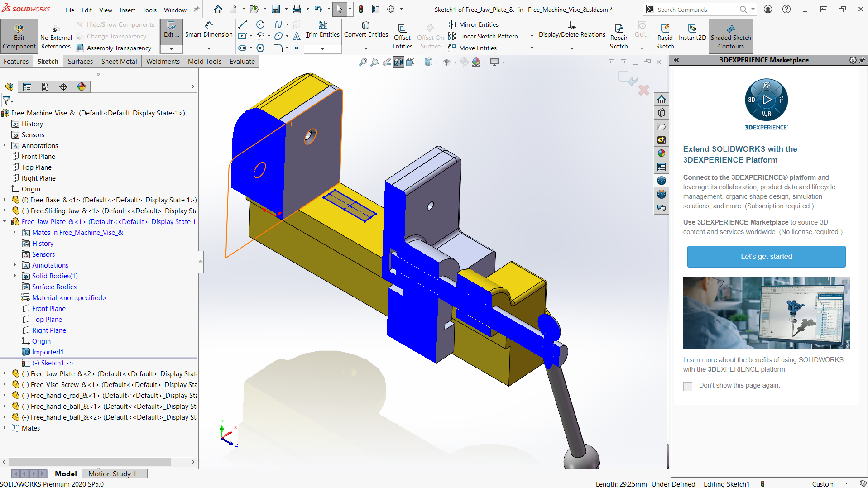Expand the Solid Bodies(1) folder
The image size is (868, 488).
click(15, 276)
